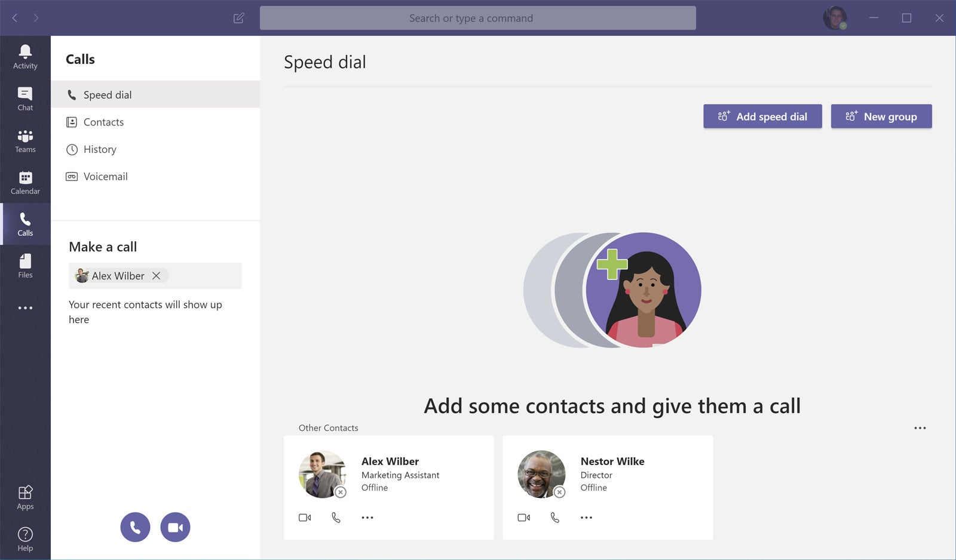
Task: Open Other Contacts group options menu
Action: (x=920, y=428)
